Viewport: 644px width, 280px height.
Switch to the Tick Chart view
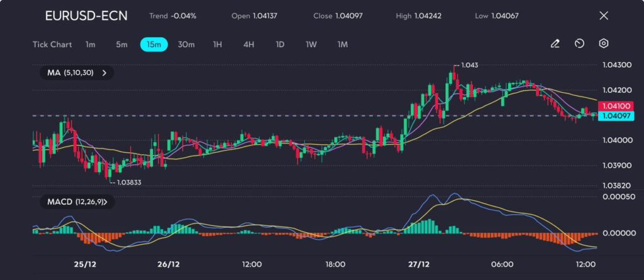[52, 45]
